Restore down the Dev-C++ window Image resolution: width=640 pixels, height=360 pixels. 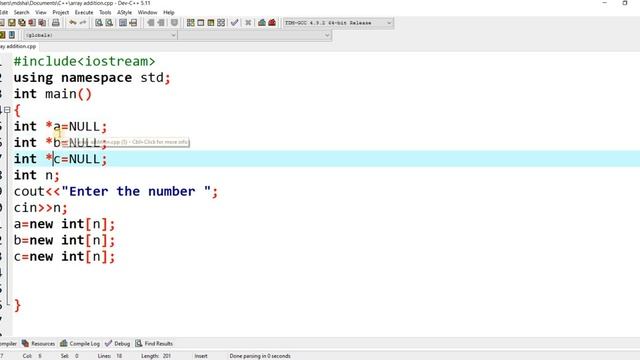tap(625, 3)
